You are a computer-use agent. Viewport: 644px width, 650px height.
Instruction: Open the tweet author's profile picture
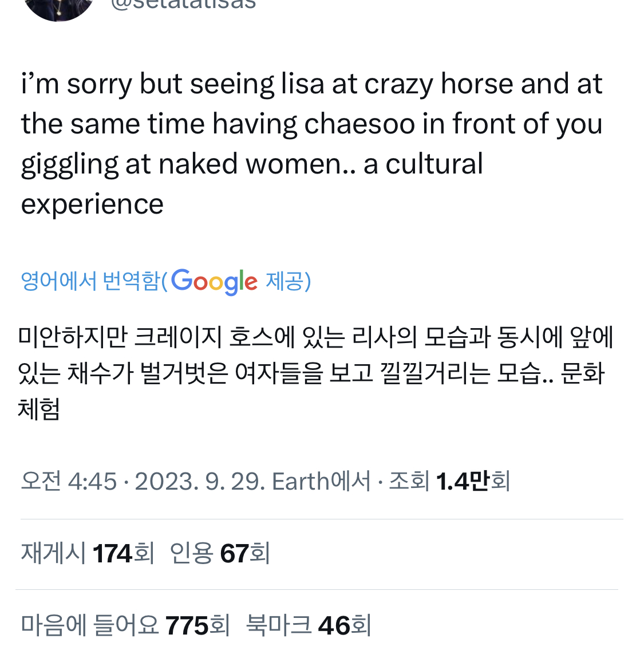[x=59, y=9]
